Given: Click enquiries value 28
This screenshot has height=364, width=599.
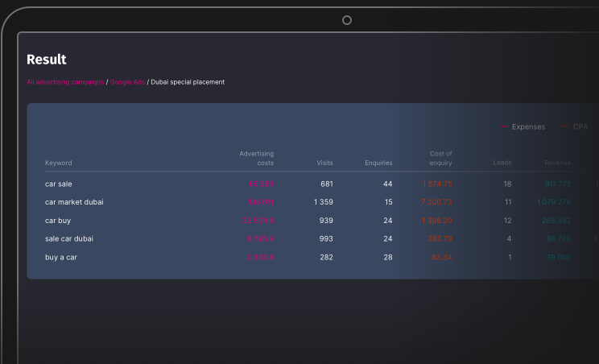Looking at the screenshot, I should tap(388, 258).
